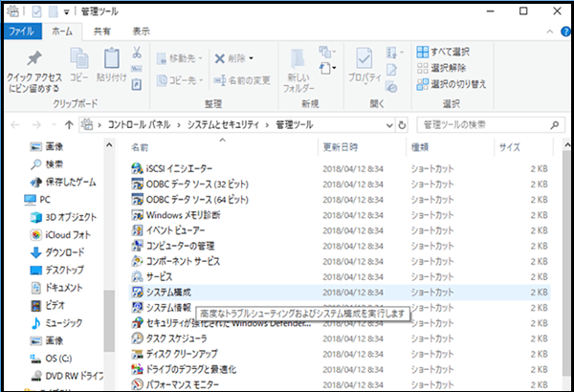Open the Delete (削除) dropdown arrow
Image resolution: width=574 pixels, height=392 pixels.
coord(251,58)
